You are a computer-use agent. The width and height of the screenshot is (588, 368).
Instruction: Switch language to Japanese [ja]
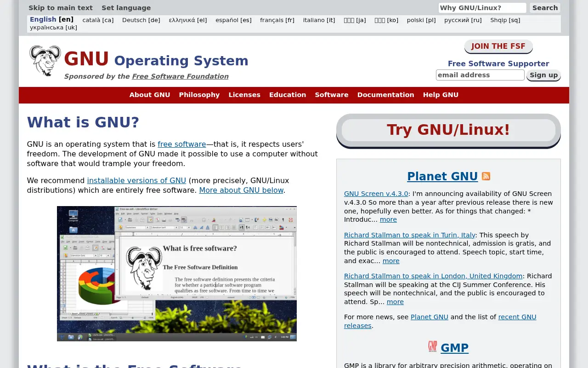[355, 20]
